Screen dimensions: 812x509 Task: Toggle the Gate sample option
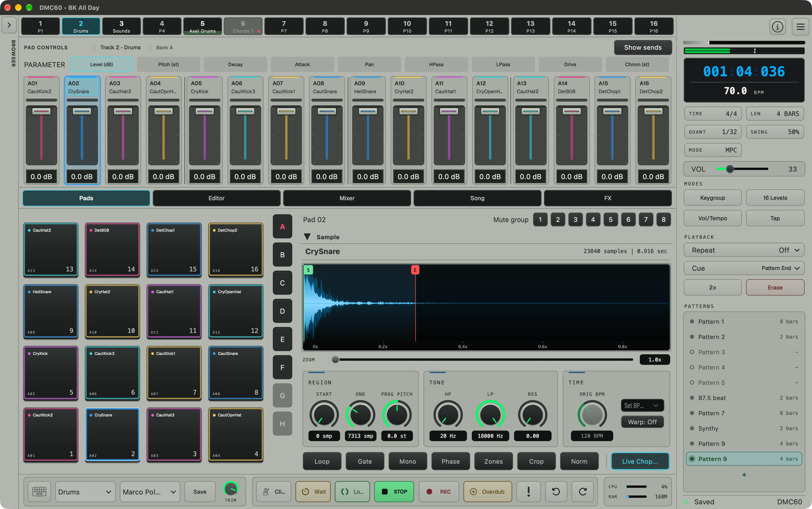pyautogui.click(x=365, y=461)
